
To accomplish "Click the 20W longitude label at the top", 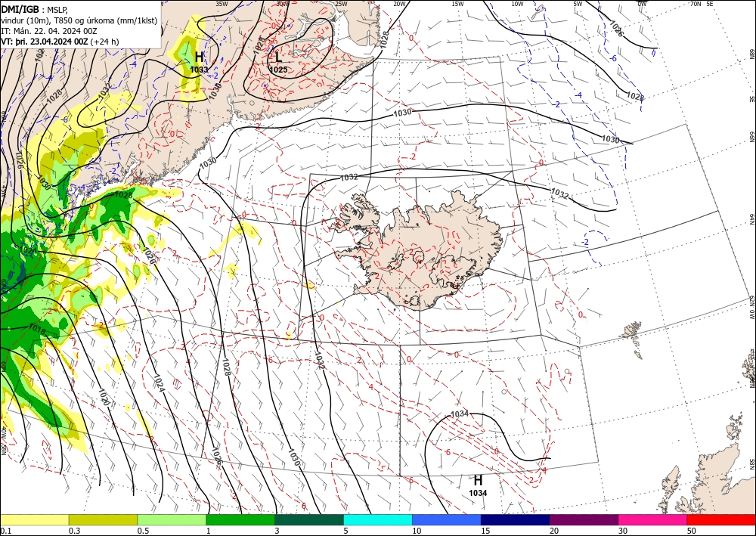I will coord(399,4).
